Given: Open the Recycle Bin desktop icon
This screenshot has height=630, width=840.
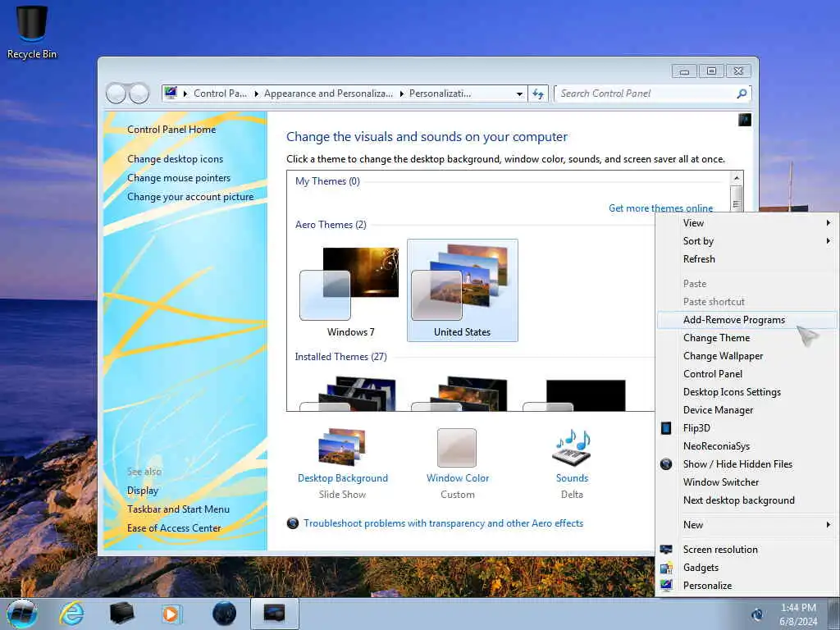Looking at the screenshot, I should (32, 31).
